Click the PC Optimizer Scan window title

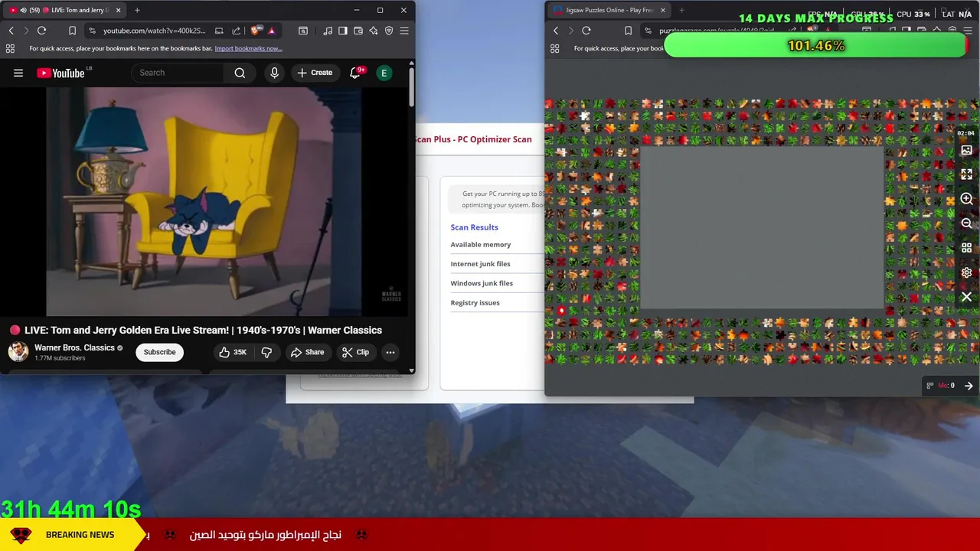click(x=474, y=139)
